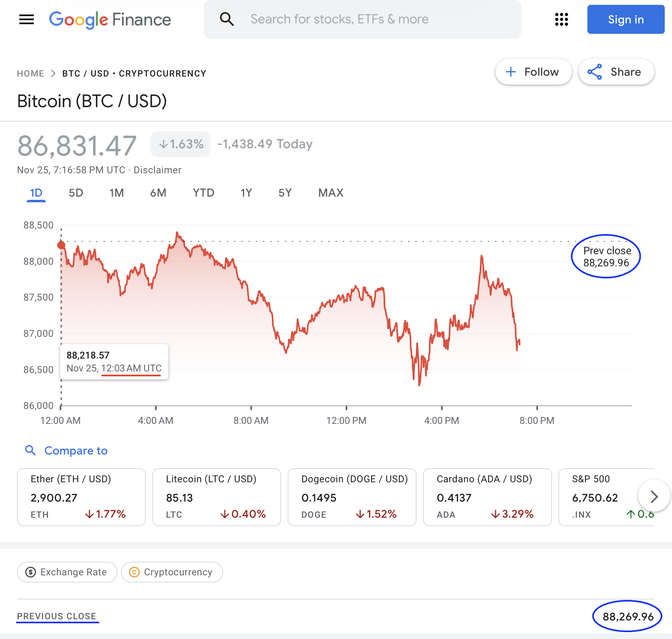This screenshot has width=672, height=639.
Task: Click the plus icon on Follow
Action: pyautogui.click(x=511, y=72)
